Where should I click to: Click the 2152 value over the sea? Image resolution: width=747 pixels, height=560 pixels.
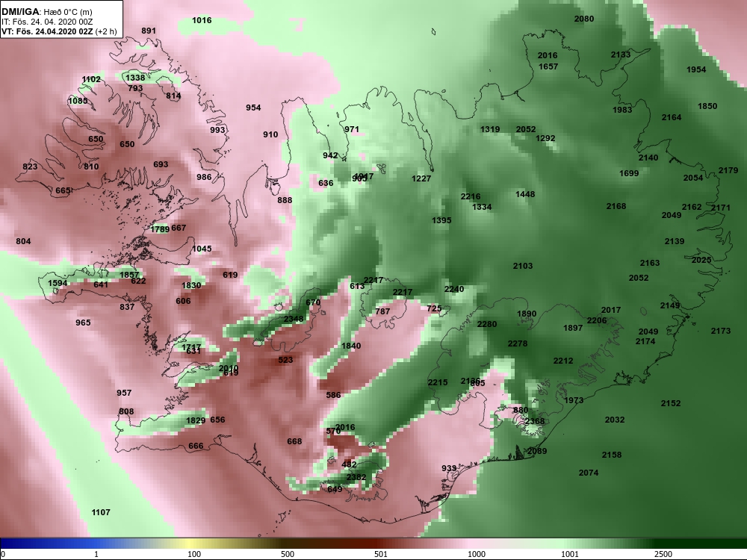(x=671, y=403)
